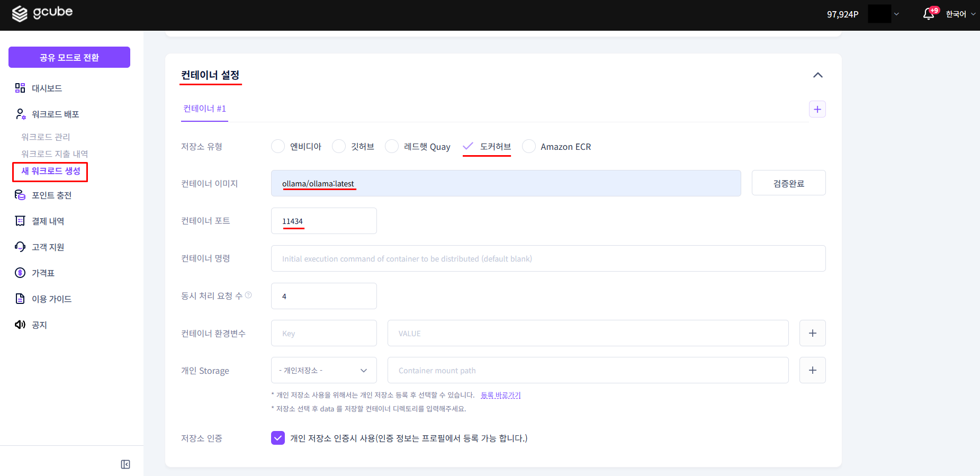Add personal storage mount with plus button

pyautogui.click(x=813, y=370)
